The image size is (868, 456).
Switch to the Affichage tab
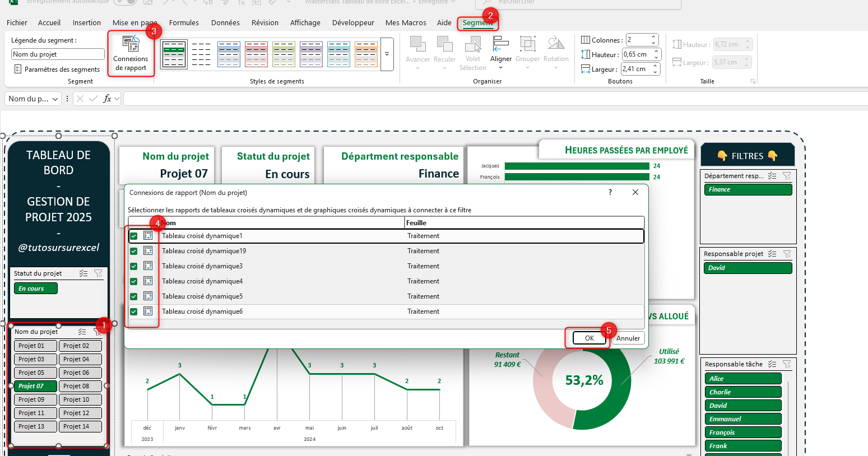click(x=305, y=23)
